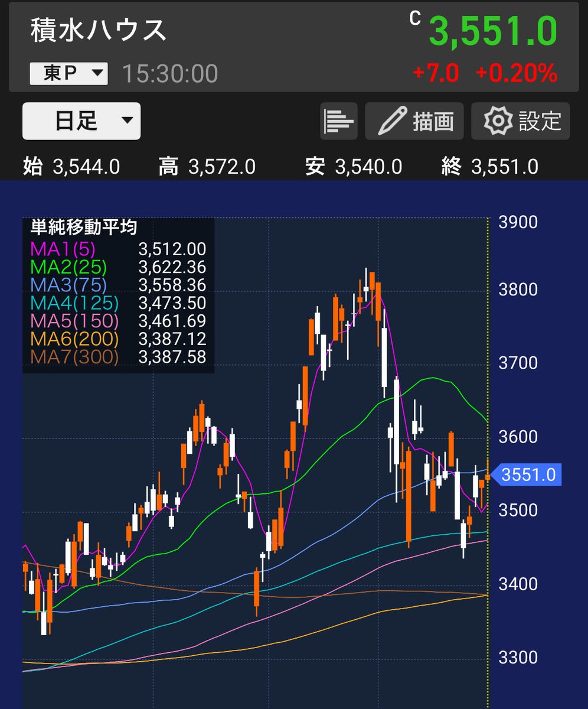Click the 3900 axis label
588x709 pixels.
(518, 222)
